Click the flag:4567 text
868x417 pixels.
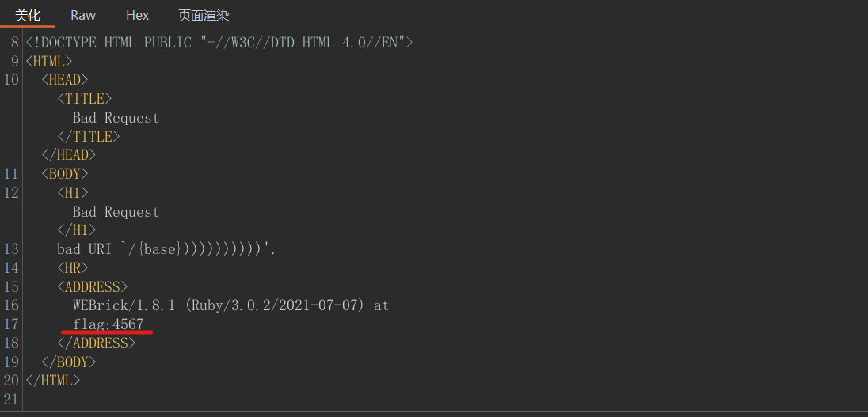tap(108, 324)
